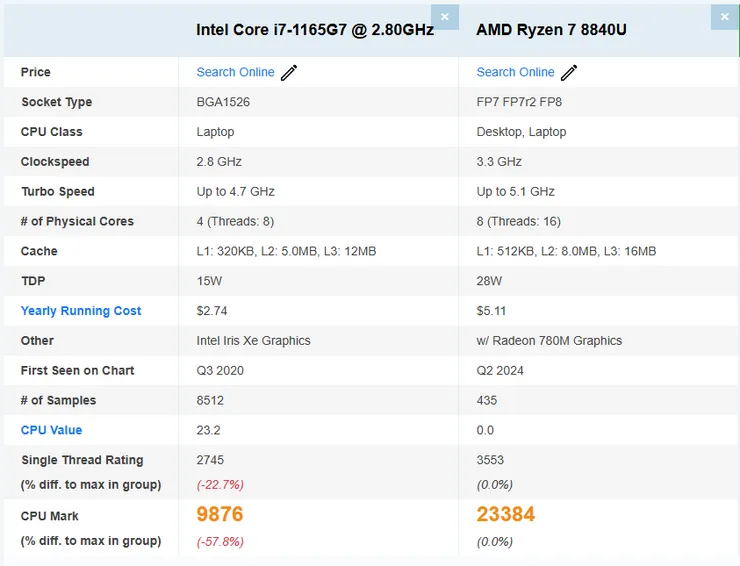
Task: Select w/ Radeon 780M Graphics text
Action: coord(549,341)
